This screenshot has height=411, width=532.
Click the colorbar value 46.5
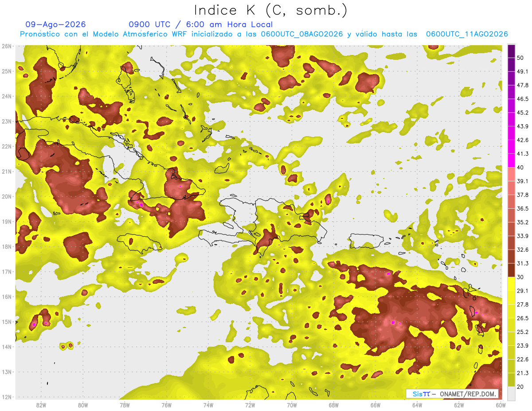pos(522,99)
